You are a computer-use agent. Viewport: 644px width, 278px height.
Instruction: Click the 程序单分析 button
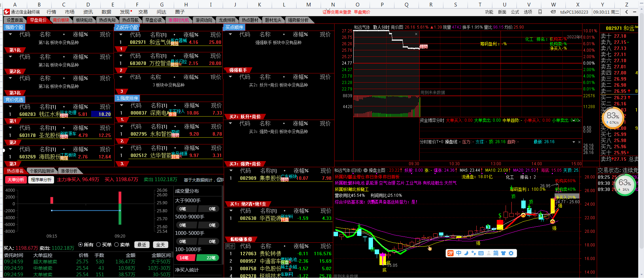[x=41, y=179]
